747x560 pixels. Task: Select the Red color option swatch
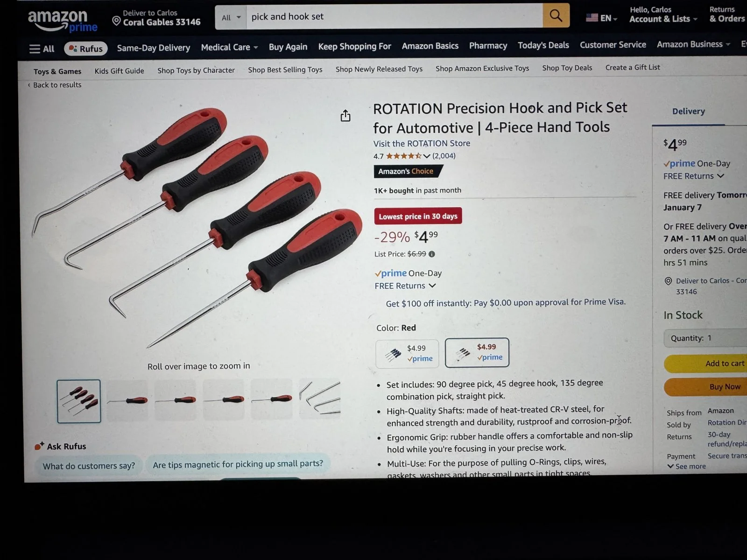477,352
